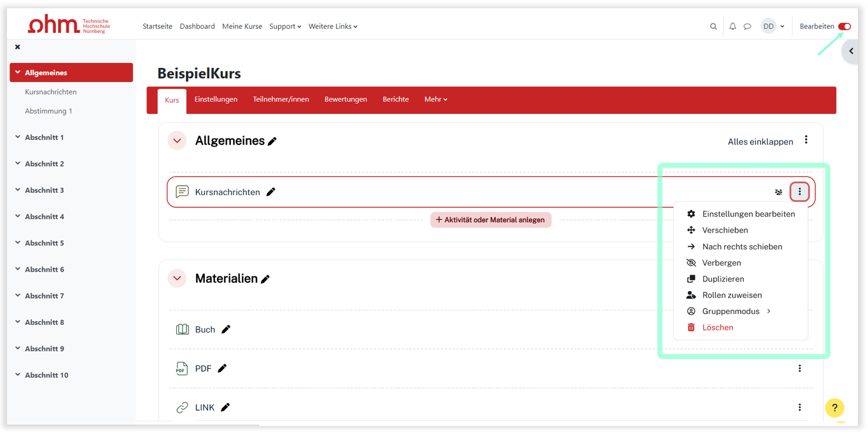Expand the Mehr tab dropdown
868x438 pixels.
[436, 100]
